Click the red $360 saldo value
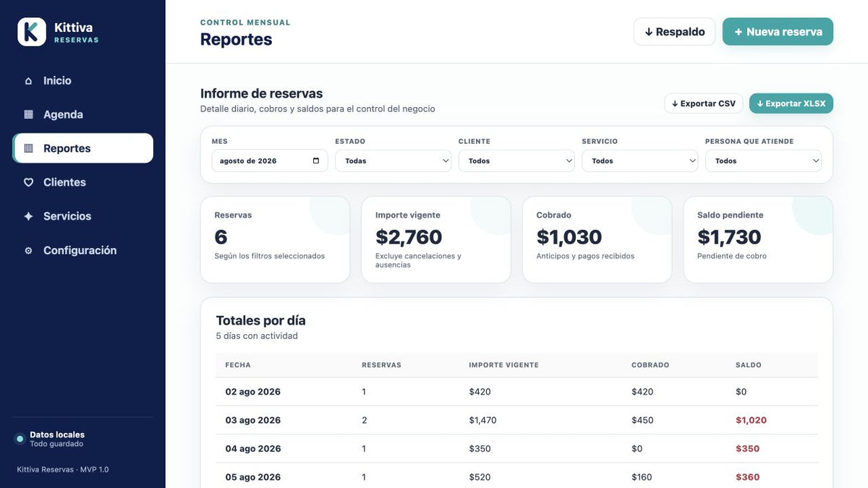This screenshot has width=868, height=488. point(748,477)
